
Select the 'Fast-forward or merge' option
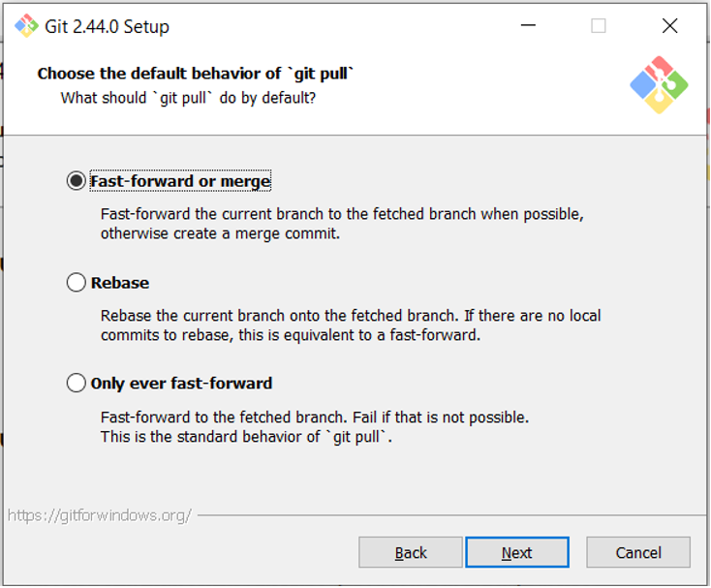(x=77, y=181)
